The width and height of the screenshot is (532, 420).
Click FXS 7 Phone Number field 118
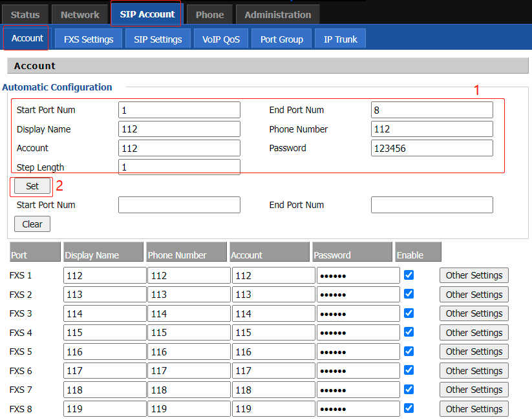pos(189,390)
